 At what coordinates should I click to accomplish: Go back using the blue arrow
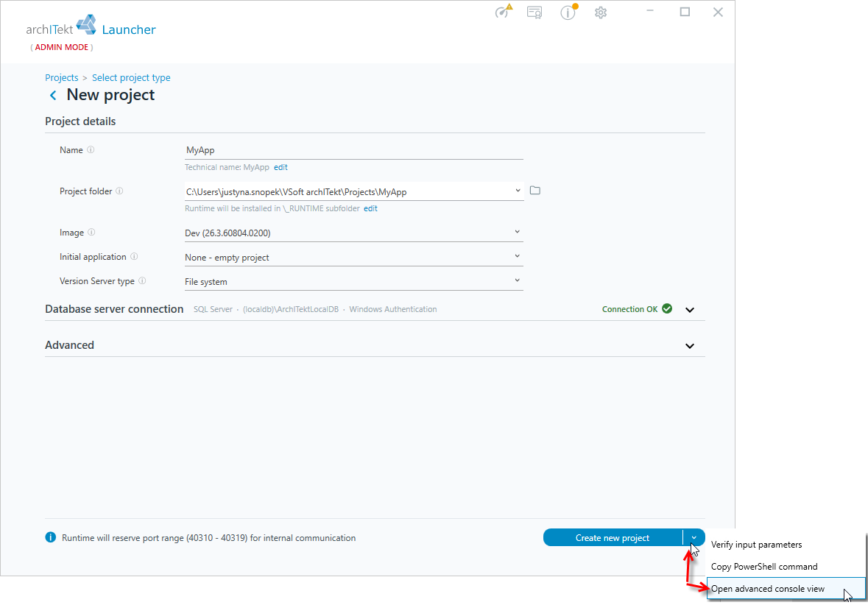(x=53, y=95)
